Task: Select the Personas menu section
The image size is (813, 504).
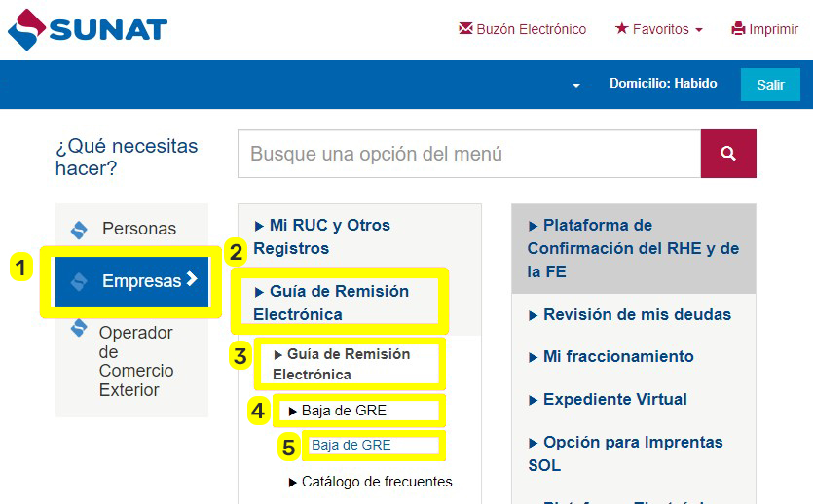Action: click(x=131, y=229)
